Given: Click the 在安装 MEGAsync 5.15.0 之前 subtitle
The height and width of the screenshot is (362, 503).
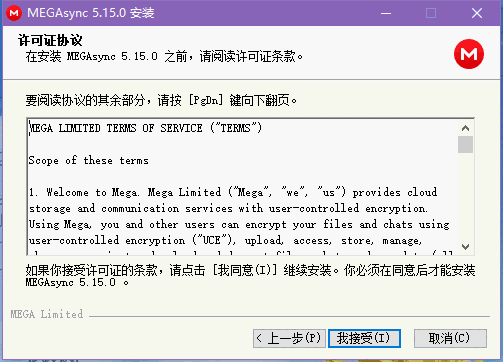Looking at the screenshot, I should [164, 56].
